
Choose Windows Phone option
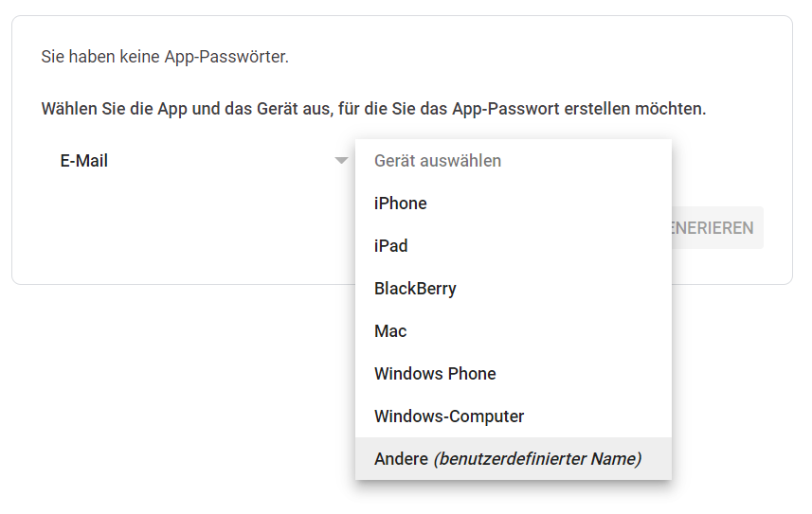pos(514,374)
